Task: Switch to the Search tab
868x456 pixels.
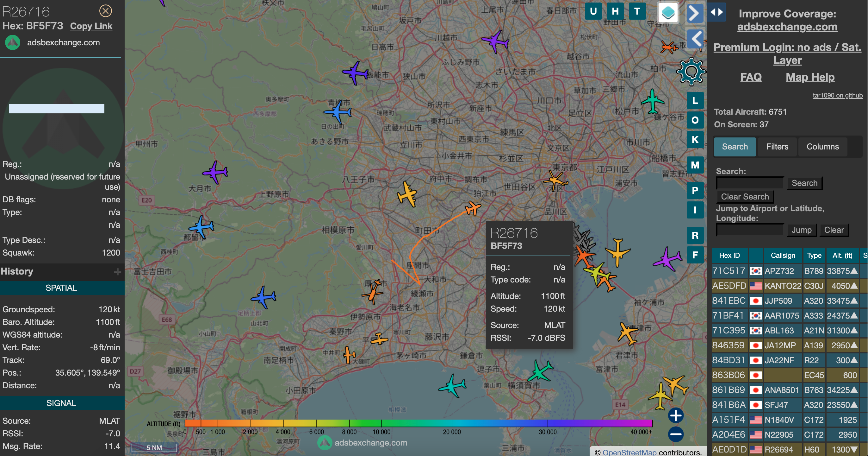Action: coord(735,147)
